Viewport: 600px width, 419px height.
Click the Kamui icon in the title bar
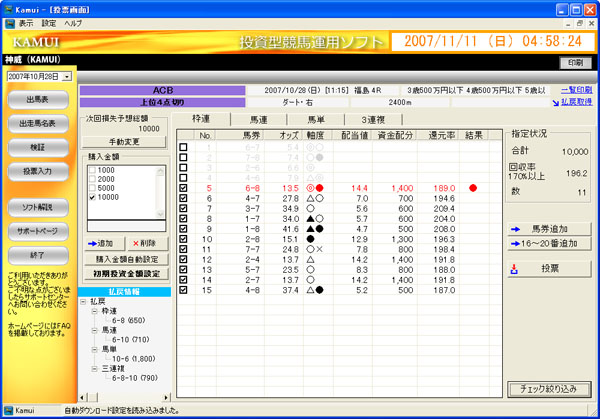9,7
